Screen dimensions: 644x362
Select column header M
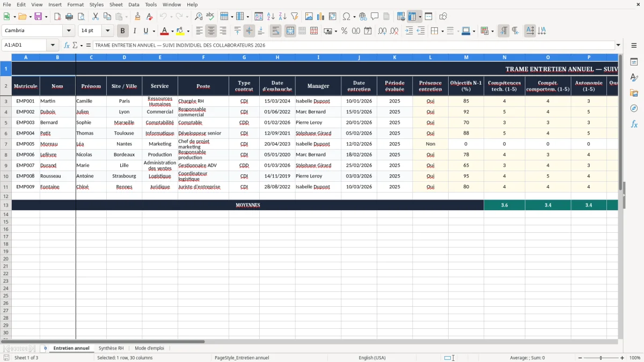(466, 57)
